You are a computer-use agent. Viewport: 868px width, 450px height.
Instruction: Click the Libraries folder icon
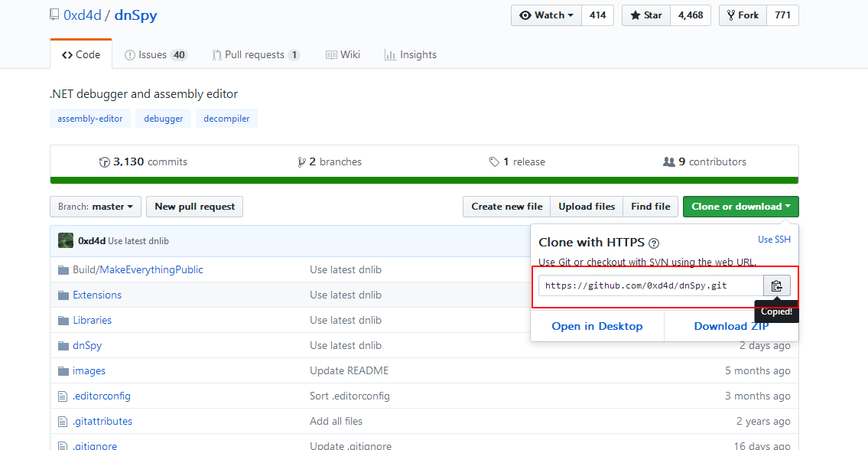pos(63,321)
